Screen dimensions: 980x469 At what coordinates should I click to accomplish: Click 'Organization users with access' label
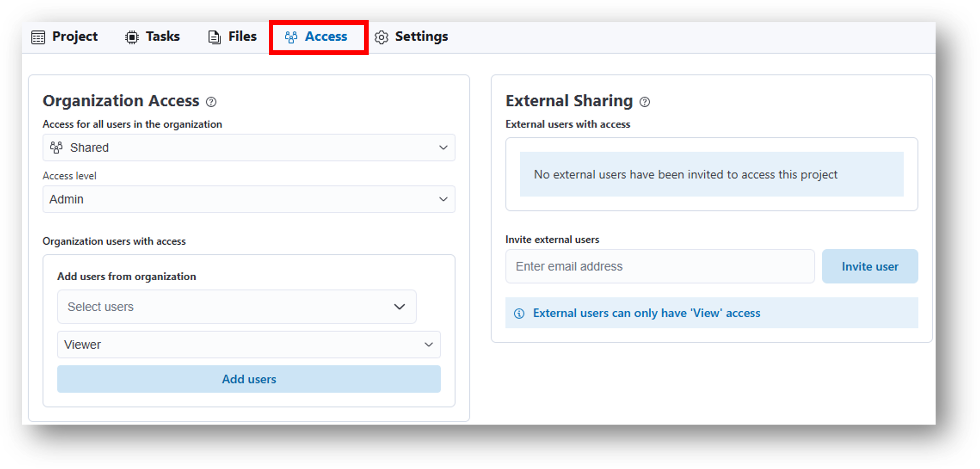tap(114, 241)
